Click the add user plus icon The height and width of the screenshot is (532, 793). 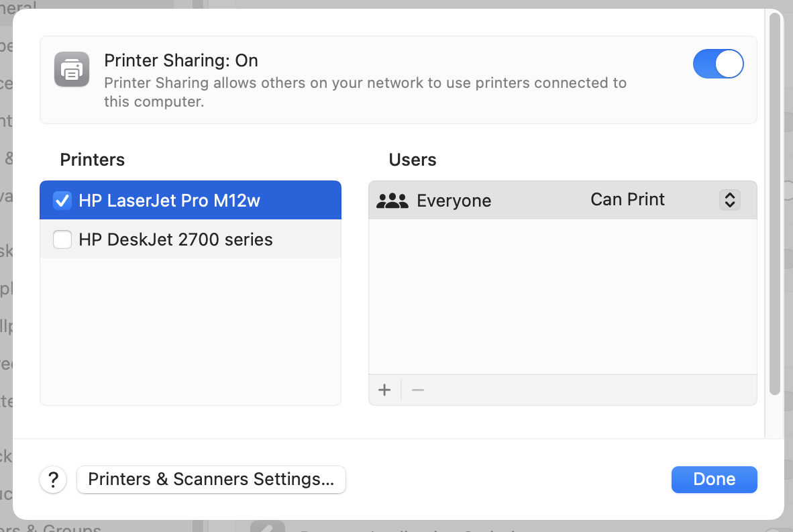(x=384, y=390)
